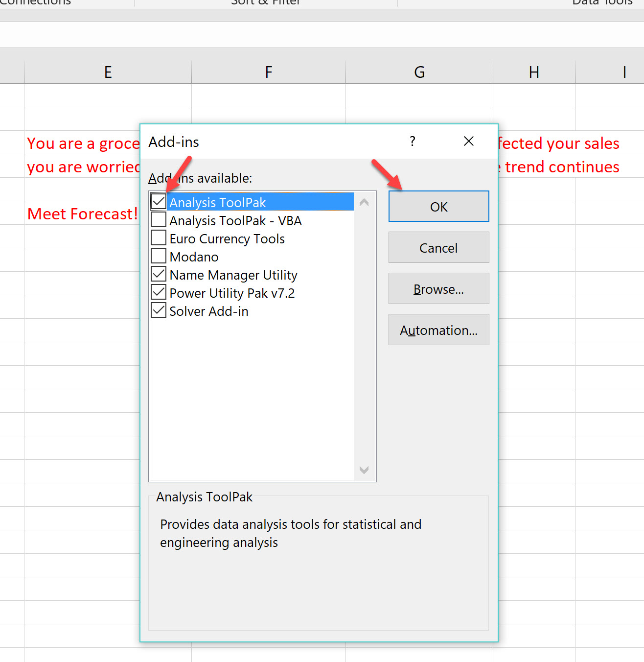Uncheck Power Utility Pak v7.2

point(158,292)
